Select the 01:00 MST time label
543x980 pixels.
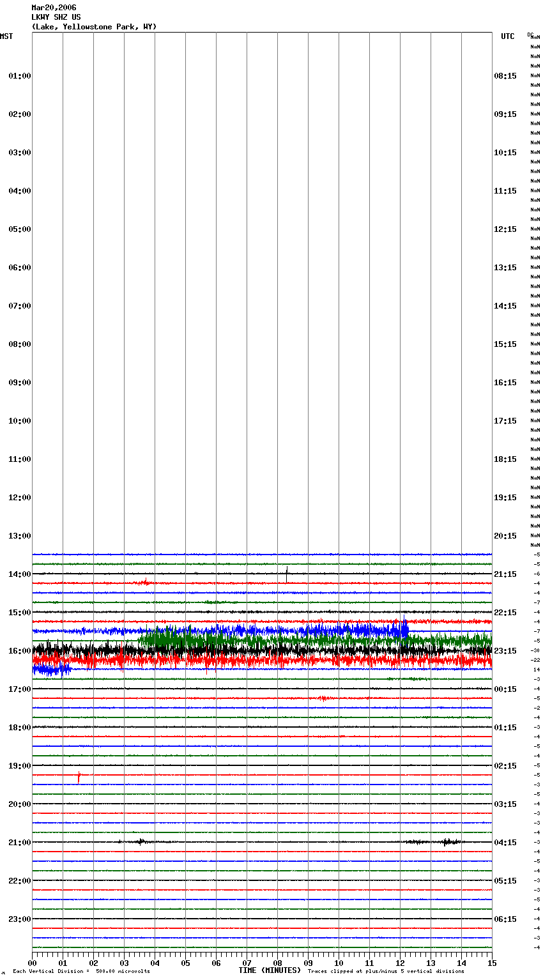[x=20, y=76]
